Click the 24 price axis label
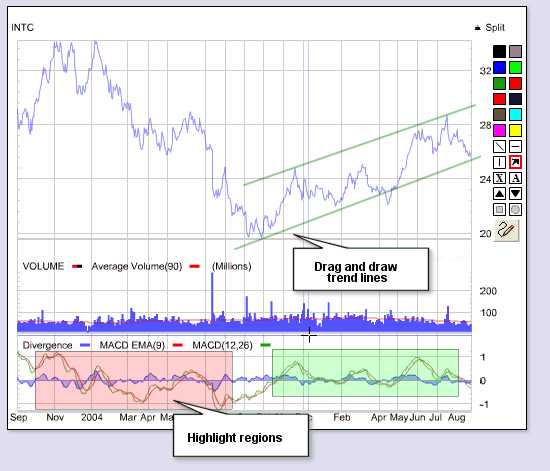Image resolution: width=550 pixels, height=471 pixels. coord(485,180)
